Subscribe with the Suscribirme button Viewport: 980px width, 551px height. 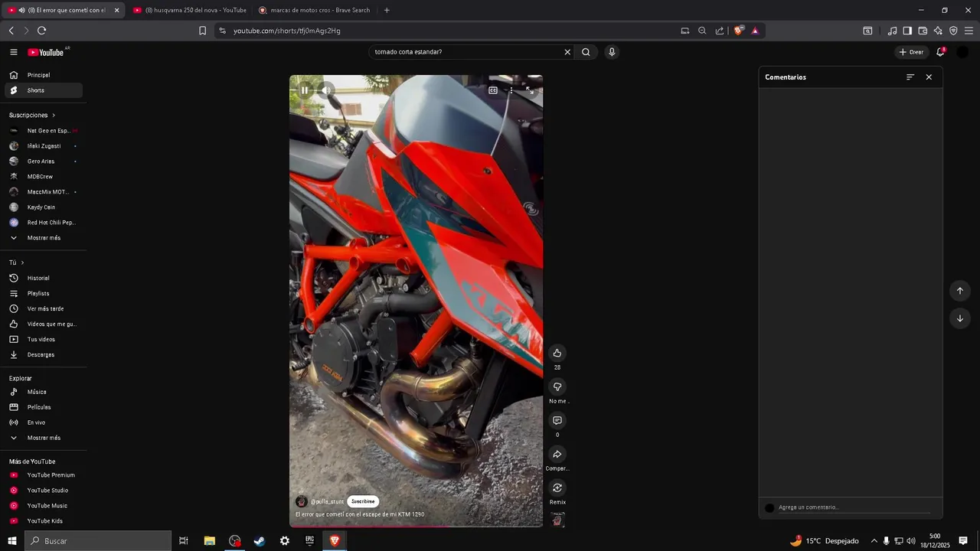coord(363,501)
